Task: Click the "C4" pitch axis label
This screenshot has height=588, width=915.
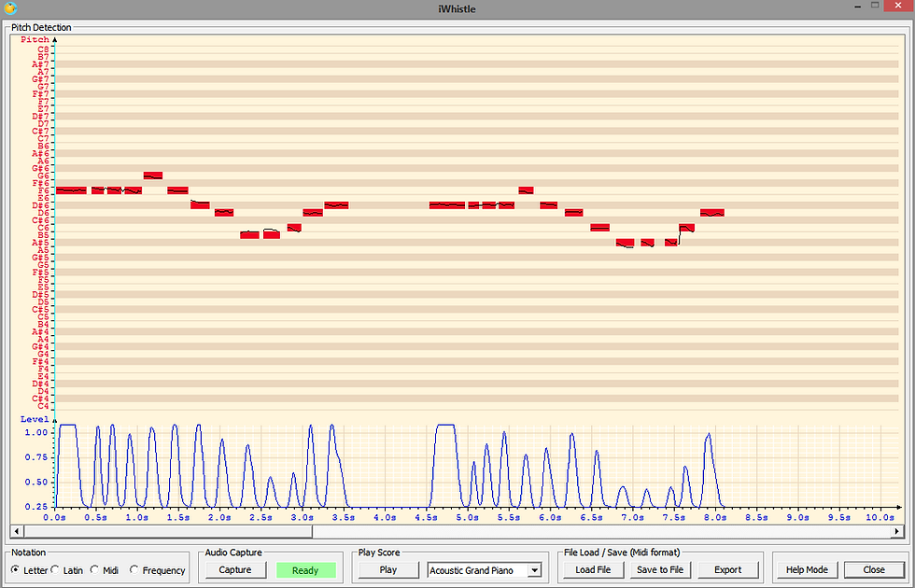Action: 44,406
